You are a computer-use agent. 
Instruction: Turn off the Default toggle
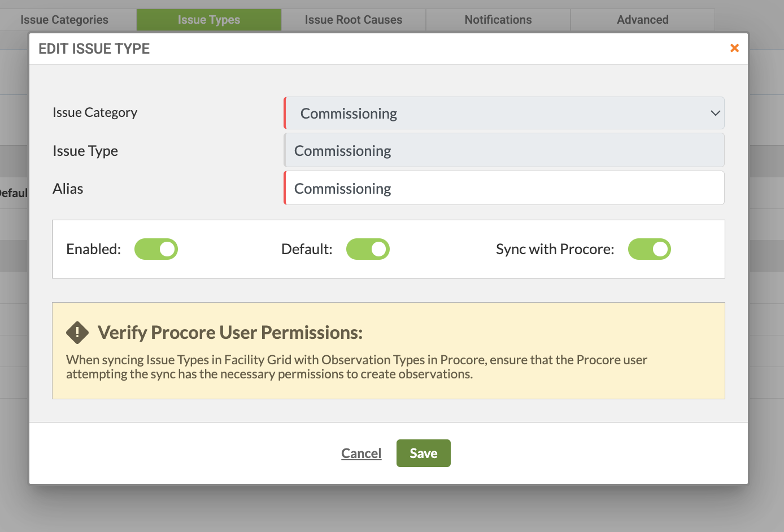pos(368,249)
